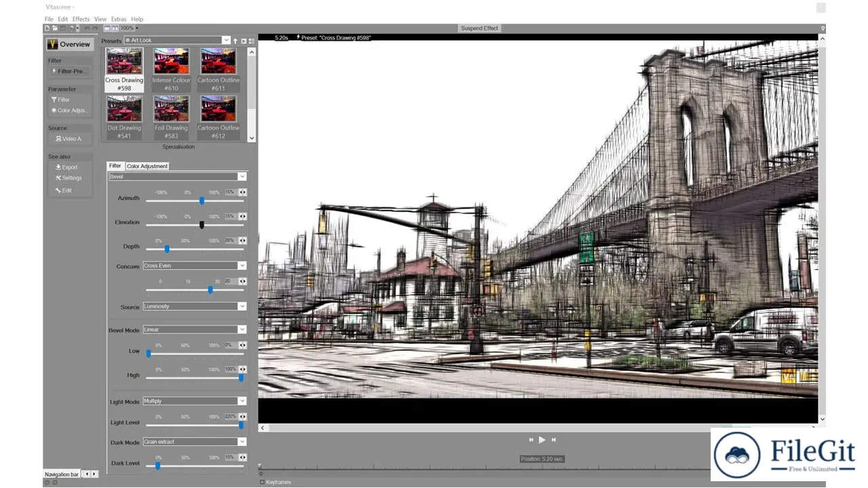
Task: Click the Light Level slider handle
Action: coord(241,425)
